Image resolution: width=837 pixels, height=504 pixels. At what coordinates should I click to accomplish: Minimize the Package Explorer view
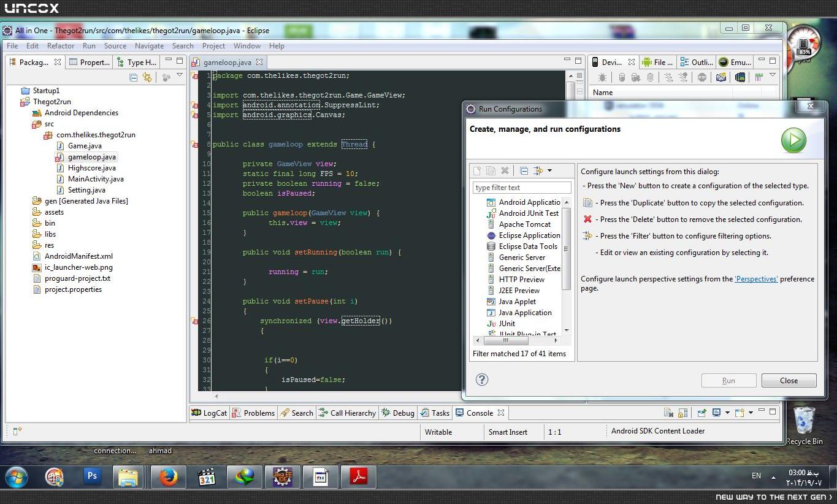[x=168, y=60]
